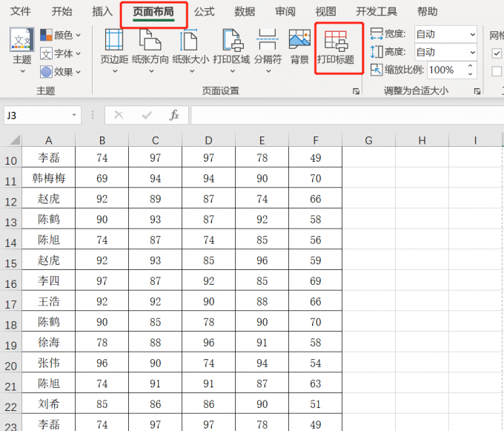
Task: Click the cancel X formula bar icon
Action: coord(119,115)
